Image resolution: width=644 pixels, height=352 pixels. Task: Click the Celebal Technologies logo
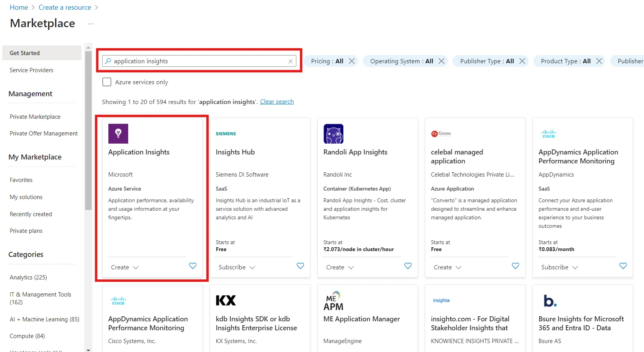pos(441,134)
